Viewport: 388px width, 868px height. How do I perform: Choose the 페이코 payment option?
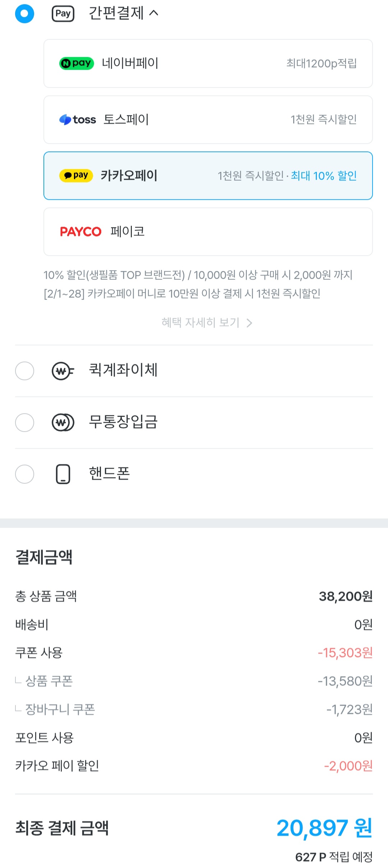208,232
